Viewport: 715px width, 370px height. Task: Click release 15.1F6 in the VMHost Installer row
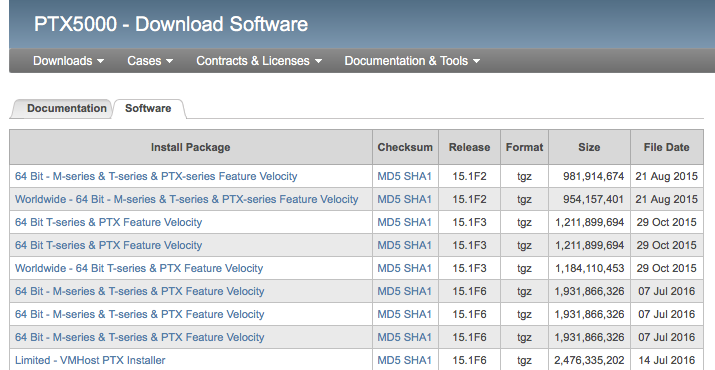click(469, 360)
